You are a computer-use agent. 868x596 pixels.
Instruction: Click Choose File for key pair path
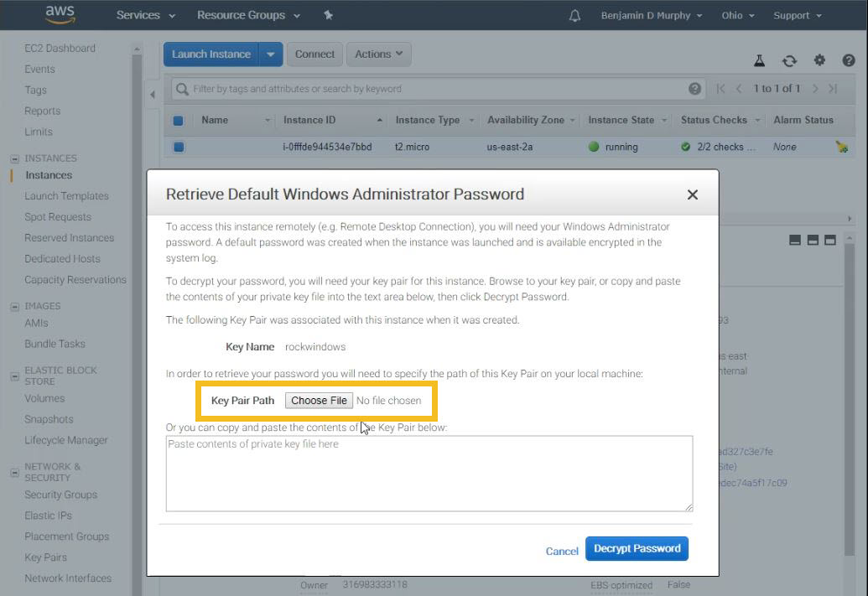point(319,401)
